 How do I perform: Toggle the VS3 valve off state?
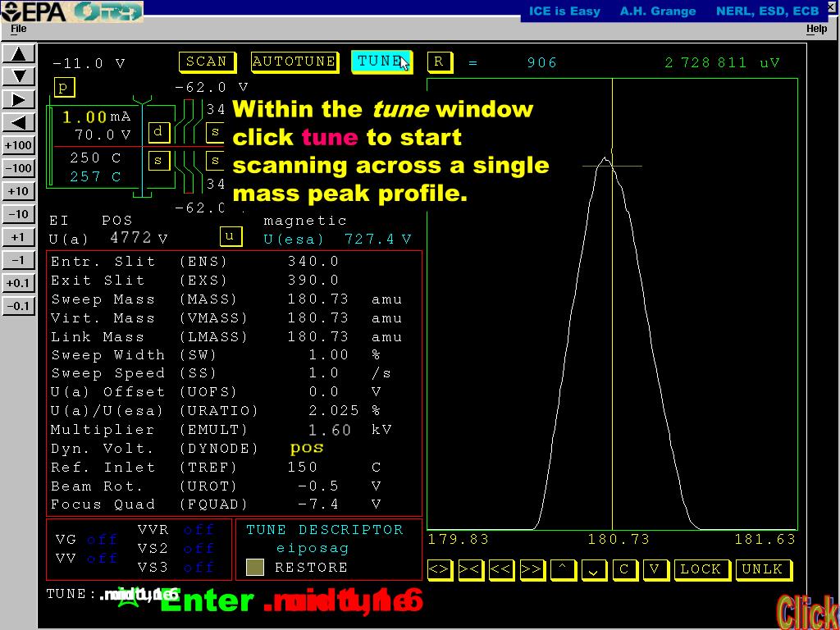pyautogui.click(x=199, y=568)
